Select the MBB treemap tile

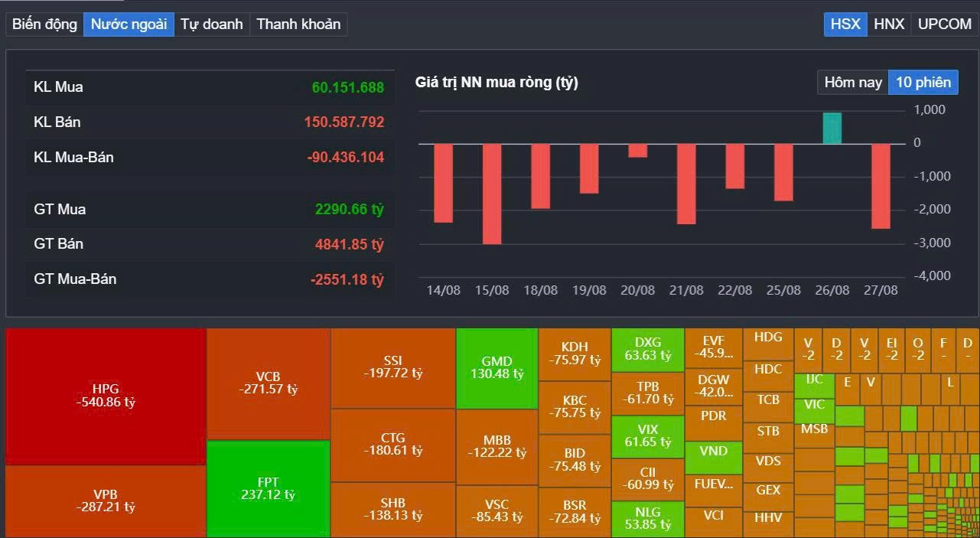point(497,447)
